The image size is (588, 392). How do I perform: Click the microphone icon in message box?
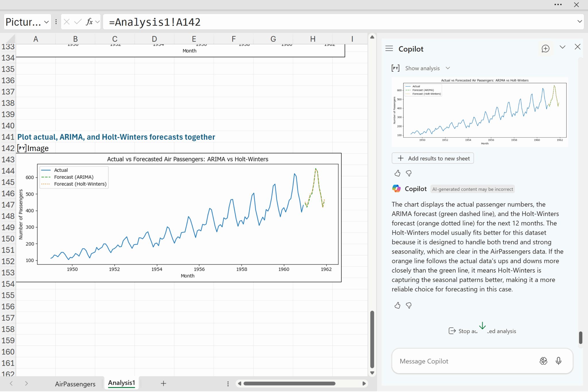pos(558,361)
